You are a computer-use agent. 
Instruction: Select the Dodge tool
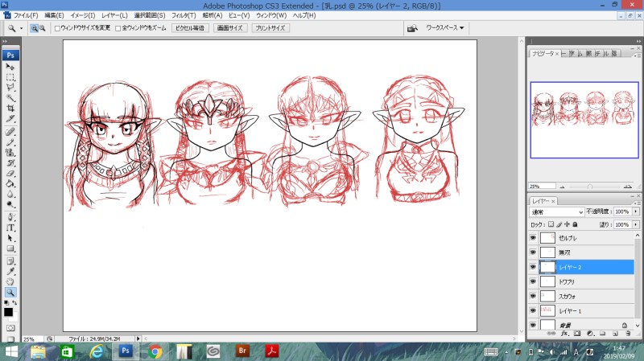(10, 204)
